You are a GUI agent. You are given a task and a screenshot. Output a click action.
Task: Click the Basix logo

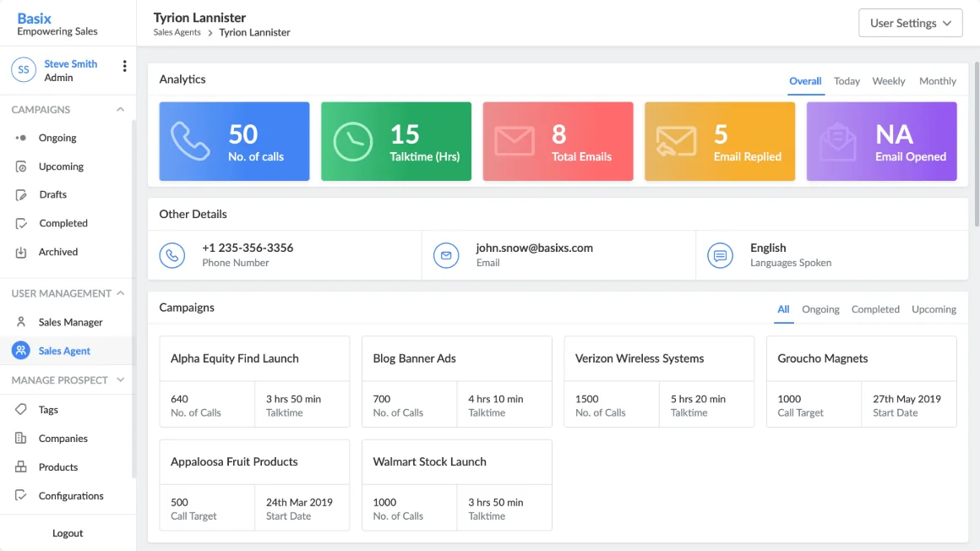pyautogui.click(x=35, y=19)
